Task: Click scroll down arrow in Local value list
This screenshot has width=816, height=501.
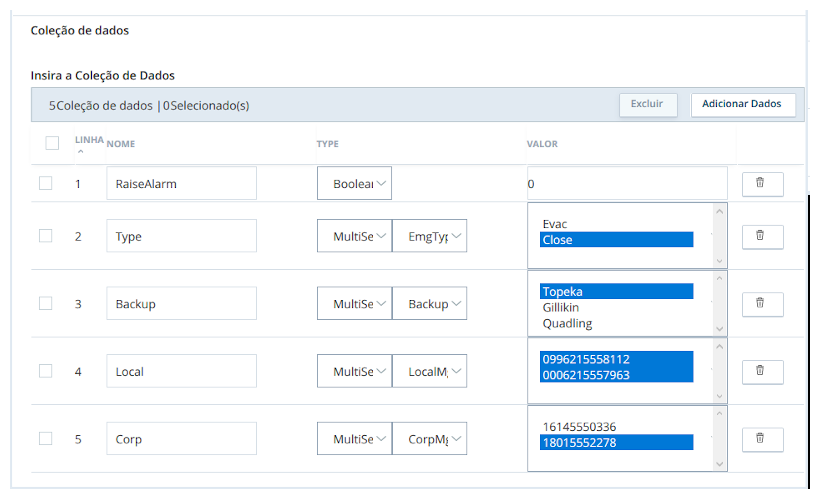Action: (720, 396)
